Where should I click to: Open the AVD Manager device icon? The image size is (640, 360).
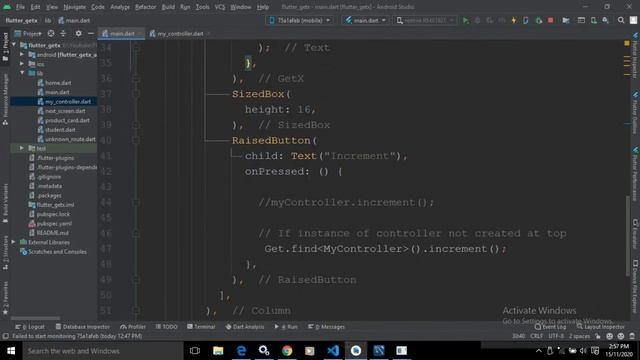tap(594, 20)
